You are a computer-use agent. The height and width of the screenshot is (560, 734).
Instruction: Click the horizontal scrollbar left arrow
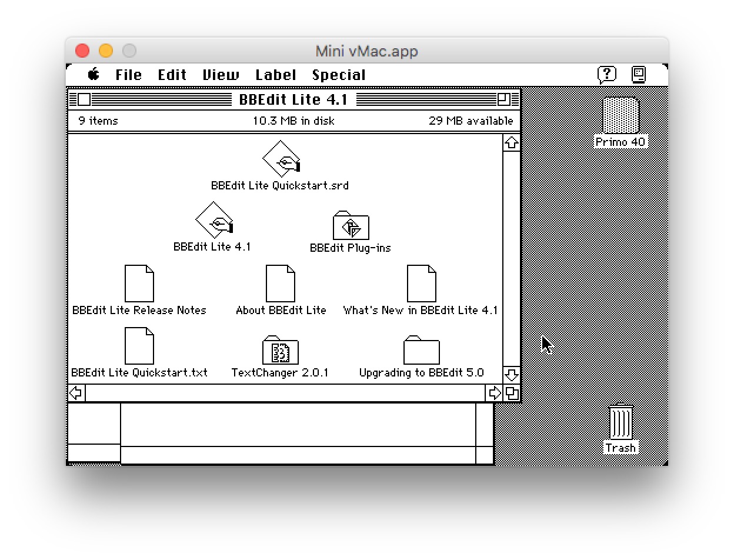pyautogui.click(x=76, y=393)
